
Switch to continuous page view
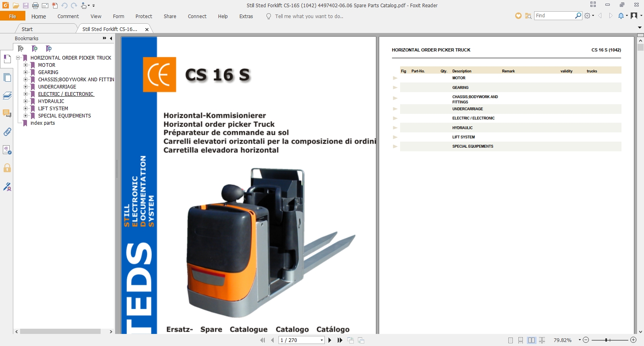521,340
